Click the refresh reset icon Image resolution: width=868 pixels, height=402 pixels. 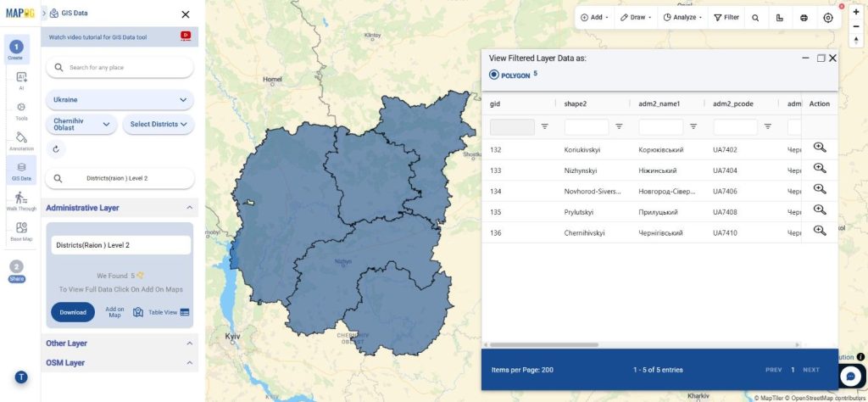click(56, 148)
